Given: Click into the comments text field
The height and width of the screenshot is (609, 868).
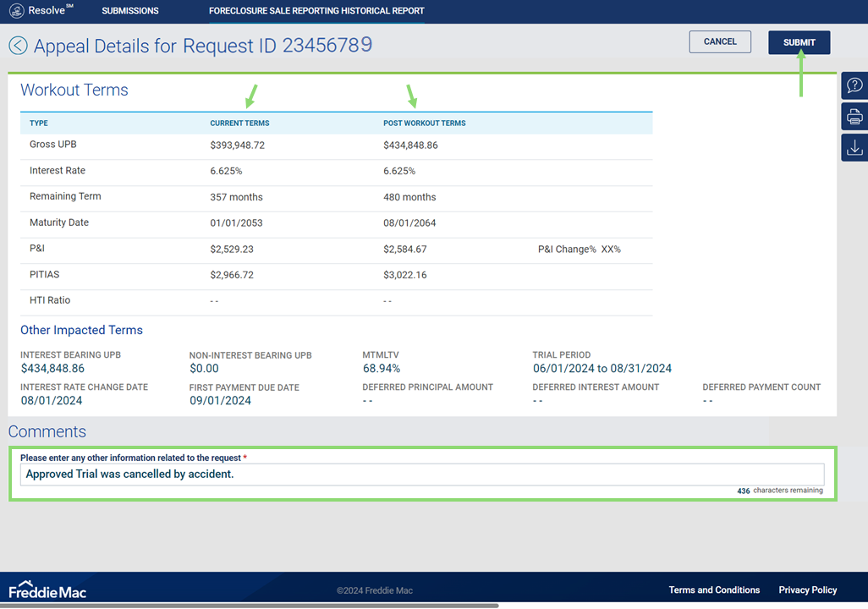Looking at the screenshot, I should 422,475.
